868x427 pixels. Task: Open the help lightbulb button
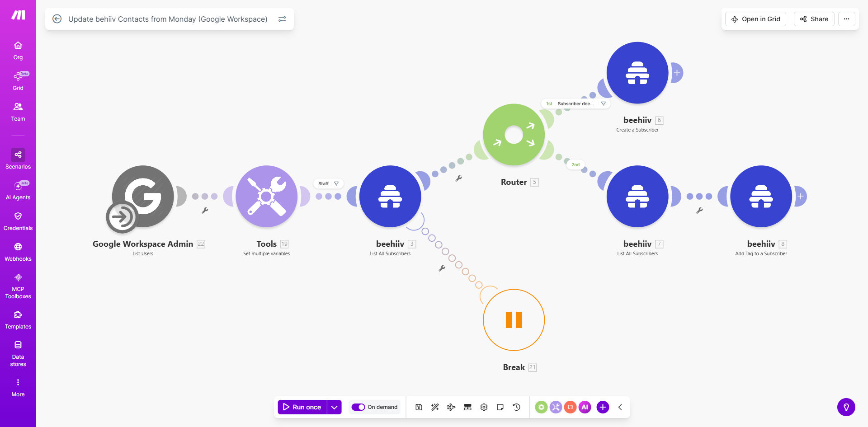[x=846, y=407]
